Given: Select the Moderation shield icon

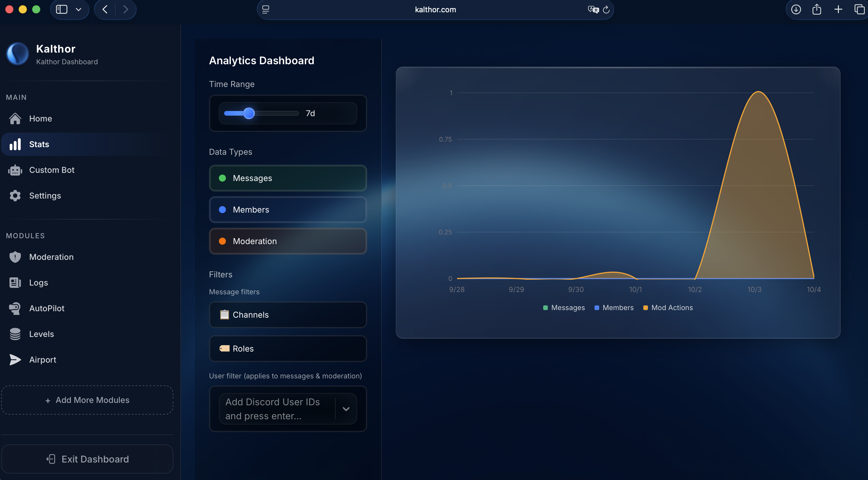Looking at the screenshot, I should point(15,257).
